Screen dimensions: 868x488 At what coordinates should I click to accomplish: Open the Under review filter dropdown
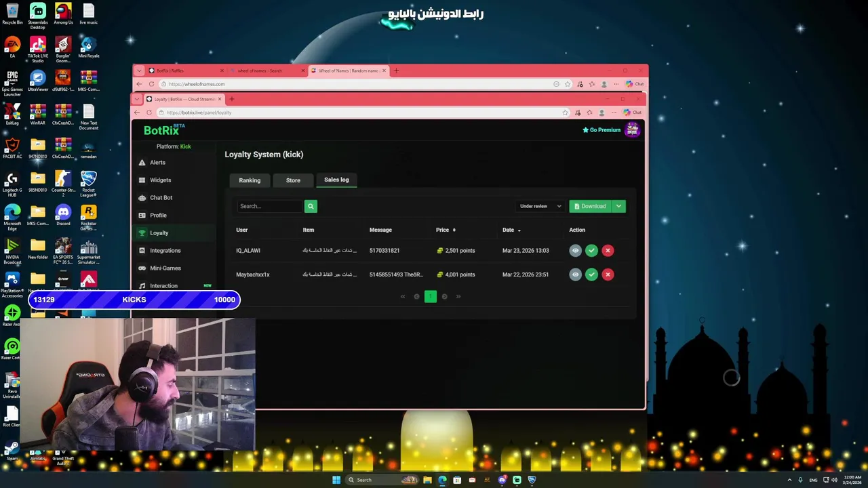[x=540, y=206]
